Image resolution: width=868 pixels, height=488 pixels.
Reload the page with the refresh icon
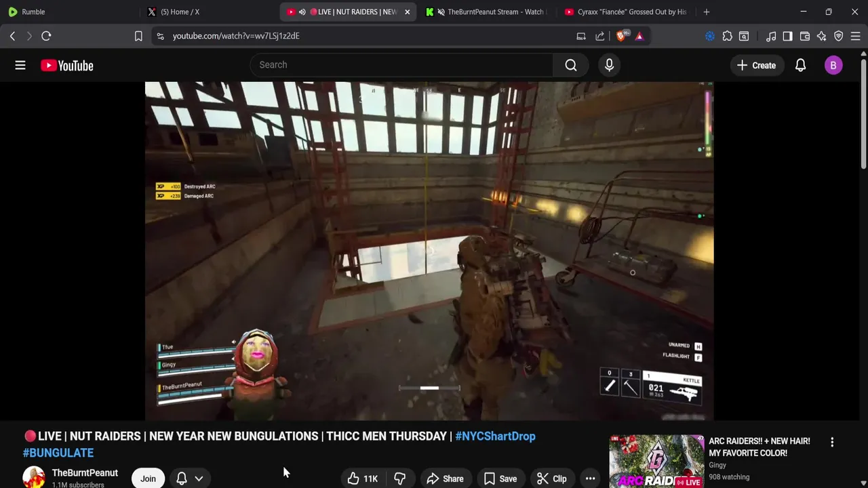pos(46,36)
